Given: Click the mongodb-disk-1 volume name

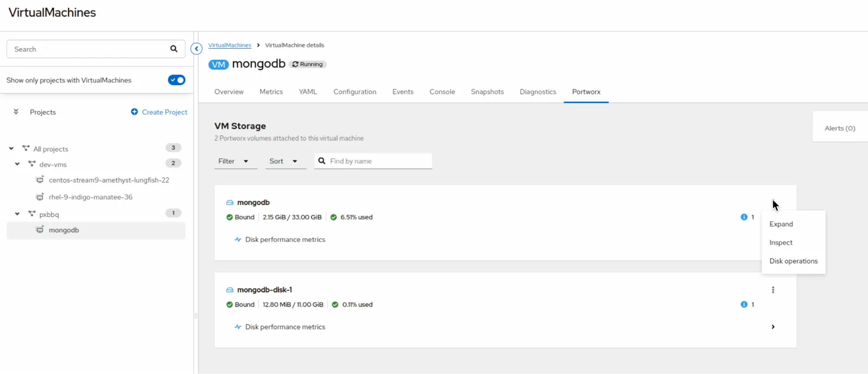Looking at the screenshot, I should 264,289.
